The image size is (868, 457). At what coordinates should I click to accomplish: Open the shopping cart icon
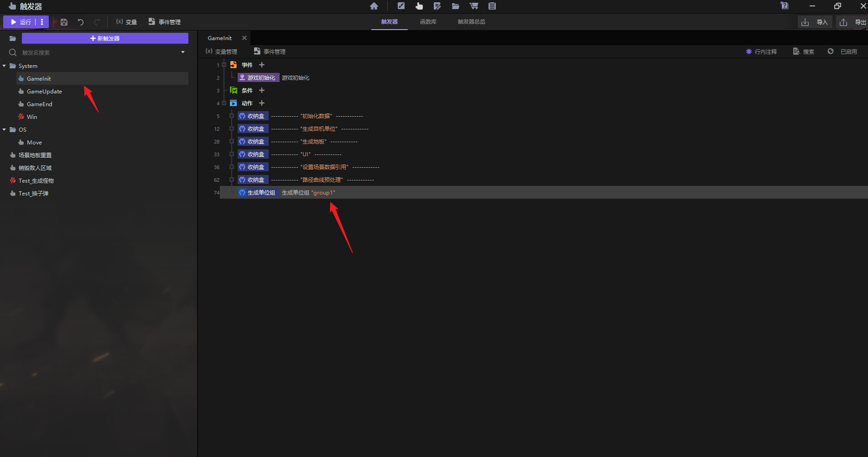pyautogui.click(x=474, y=6)
